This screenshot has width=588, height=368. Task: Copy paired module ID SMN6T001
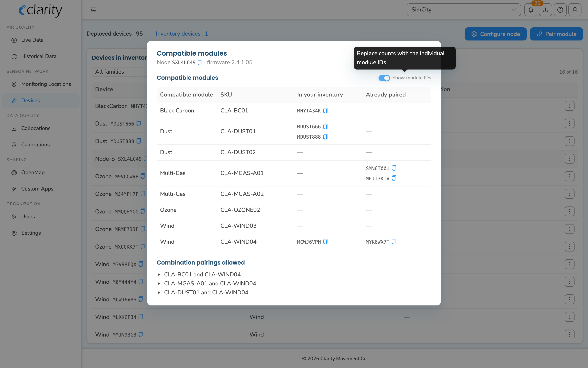(x=394, y=168)
